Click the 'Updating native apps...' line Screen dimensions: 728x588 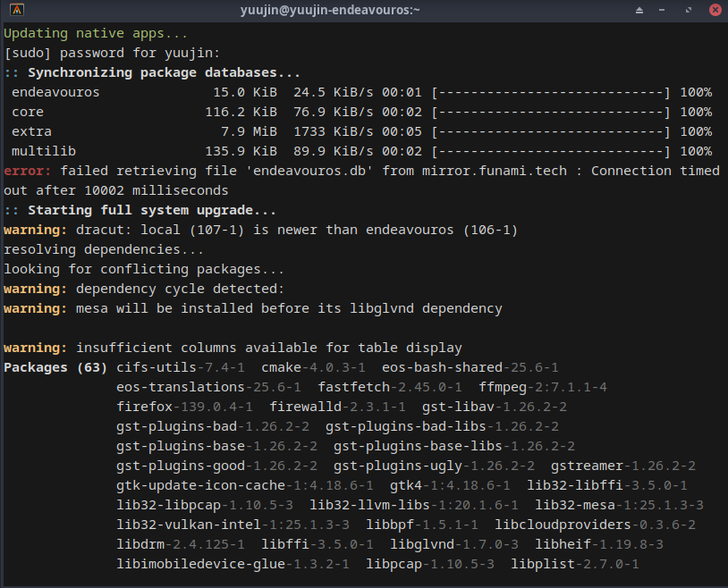pyautogui.click(x=96, y=33)
